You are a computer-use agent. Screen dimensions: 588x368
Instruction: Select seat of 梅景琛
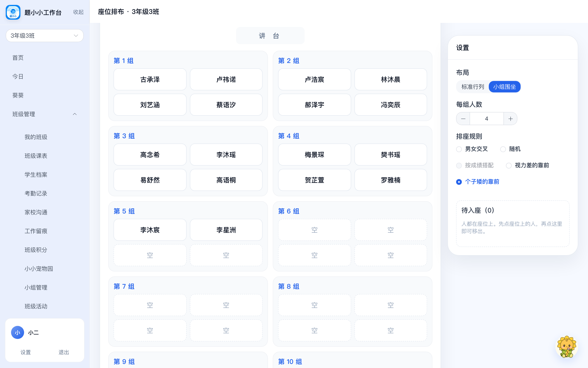pos(314,155)
